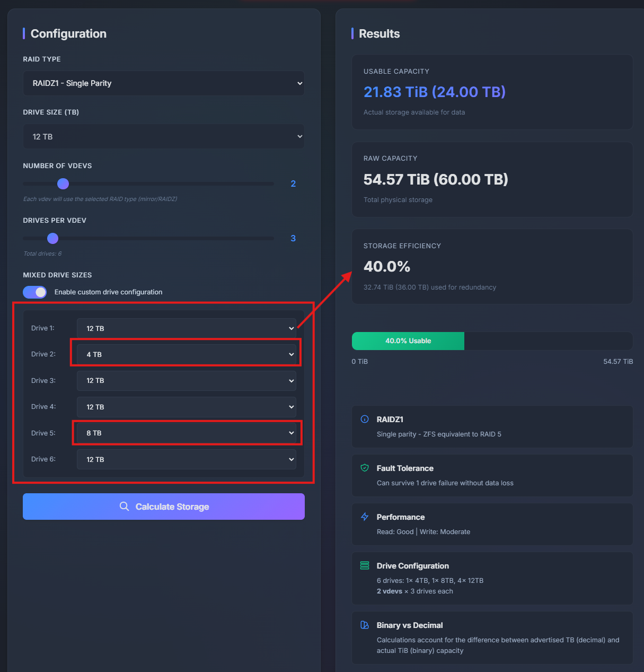Click the Number of Vdevs slider handle
The width and height of the screenshot is (644, 672).
pos(63,184)
